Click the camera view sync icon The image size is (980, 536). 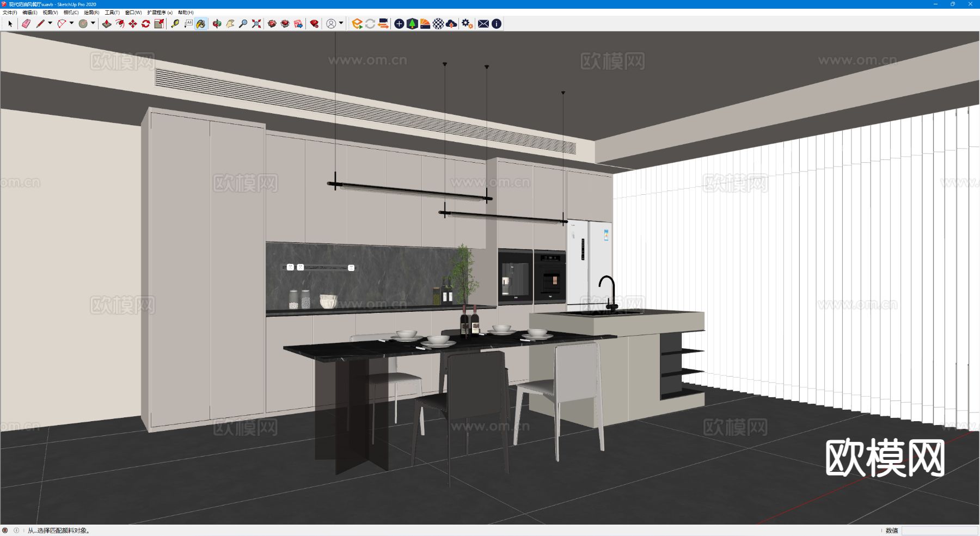pyautogui.click(x=383, y=24)
